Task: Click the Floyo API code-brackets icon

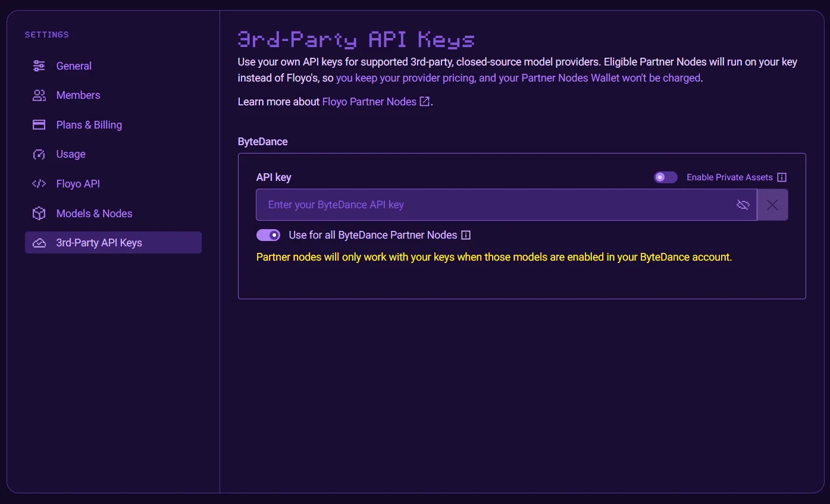Action: 39,184
